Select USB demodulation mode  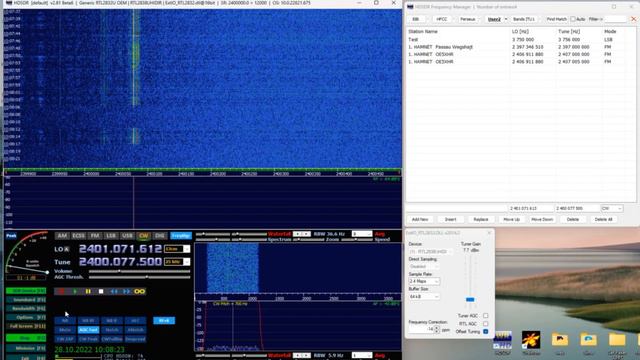tap(127, 236)
